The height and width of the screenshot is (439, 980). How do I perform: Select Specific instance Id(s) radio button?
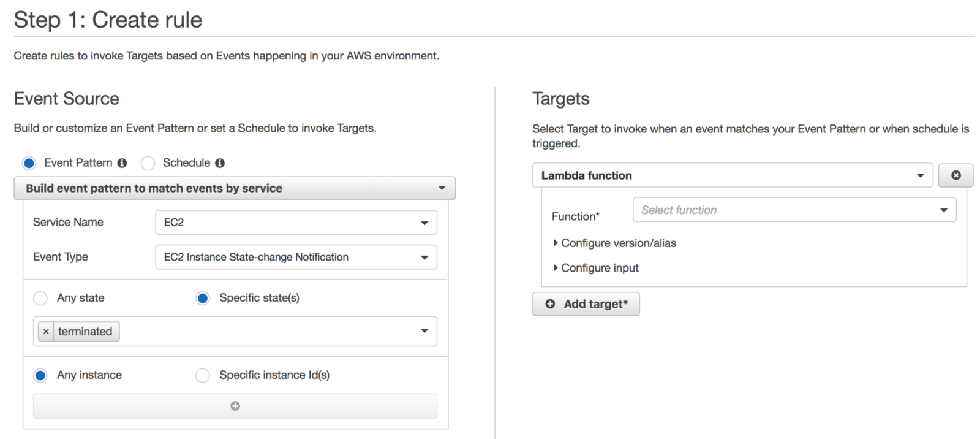click(x=203, y=375)
